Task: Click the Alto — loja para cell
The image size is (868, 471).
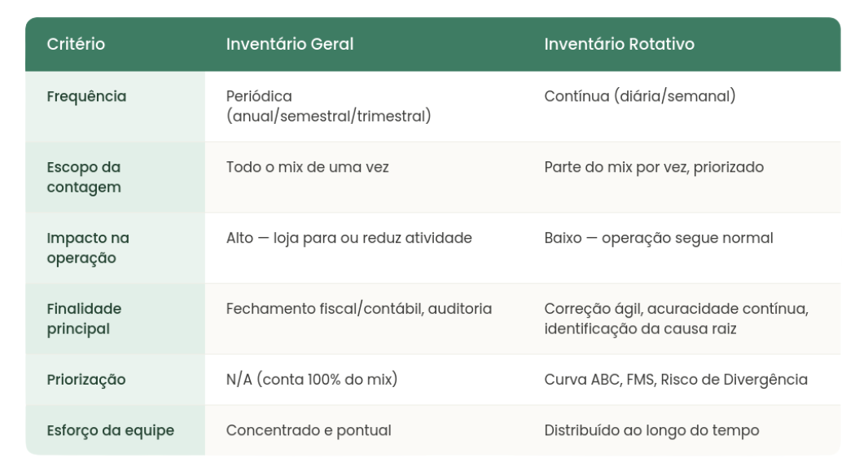Action: click(349, 238)
